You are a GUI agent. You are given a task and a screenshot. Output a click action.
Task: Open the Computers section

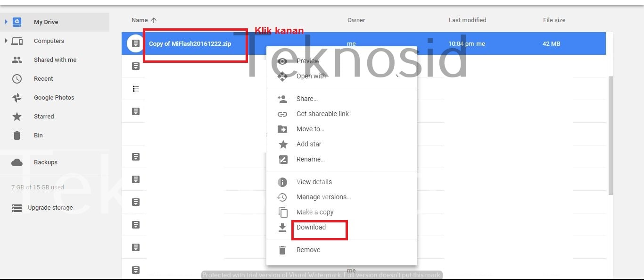click(x=49, y=41)
